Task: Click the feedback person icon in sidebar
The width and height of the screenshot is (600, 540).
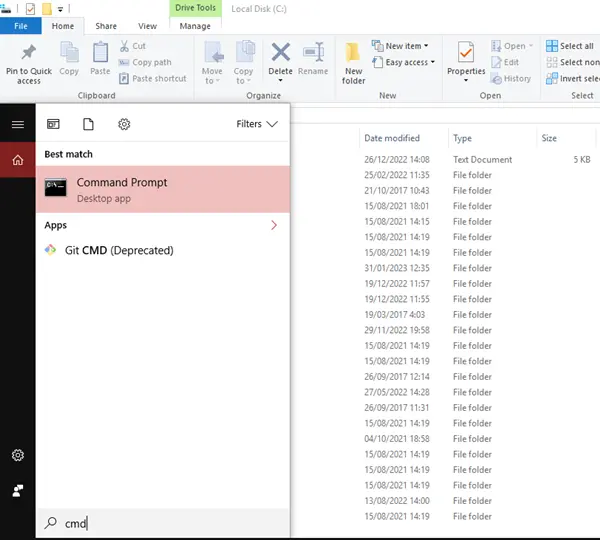Action: pos(18,491)
